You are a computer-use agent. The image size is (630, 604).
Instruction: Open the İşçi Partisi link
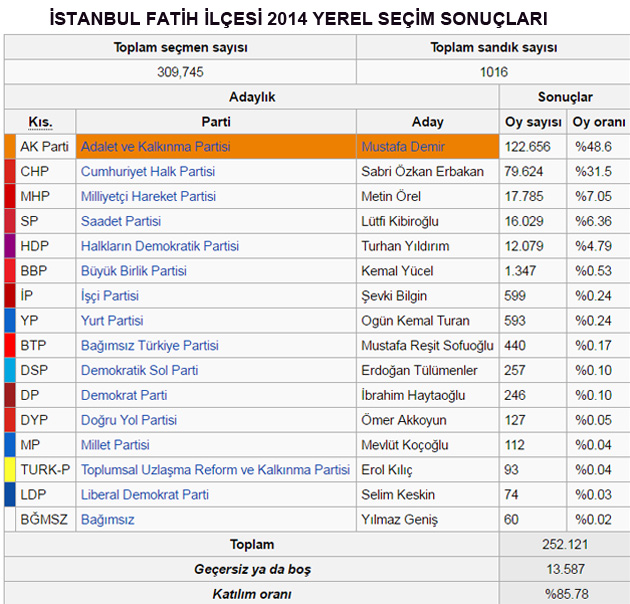pyautogui.click(x=109, y=296)
